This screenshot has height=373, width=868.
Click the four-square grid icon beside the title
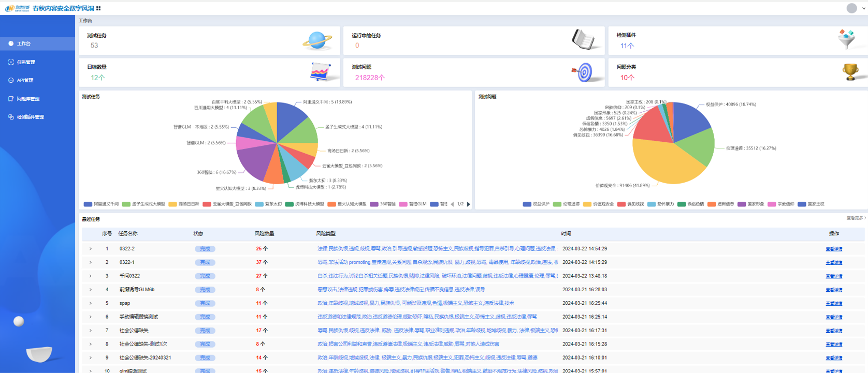[x=98, y=8]
